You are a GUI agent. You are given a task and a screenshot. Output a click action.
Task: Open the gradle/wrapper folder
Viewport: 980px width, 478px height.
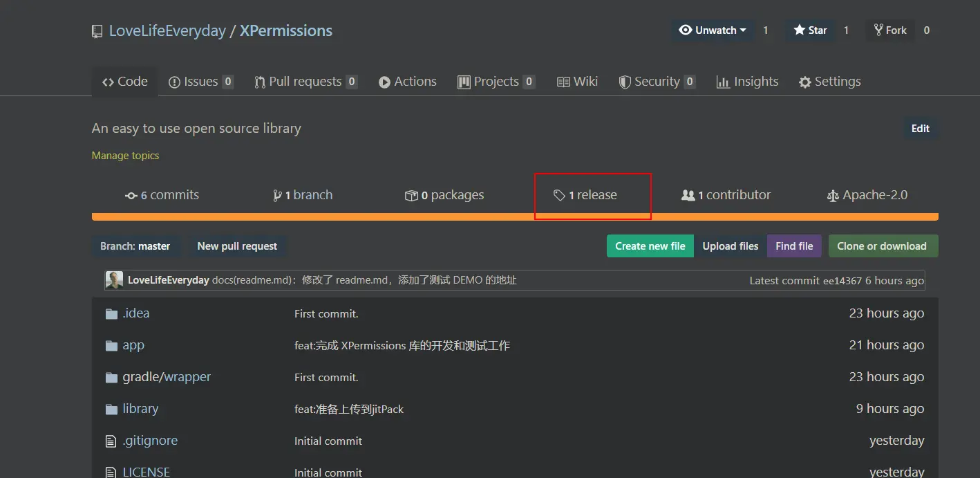[x=167, y=377]
